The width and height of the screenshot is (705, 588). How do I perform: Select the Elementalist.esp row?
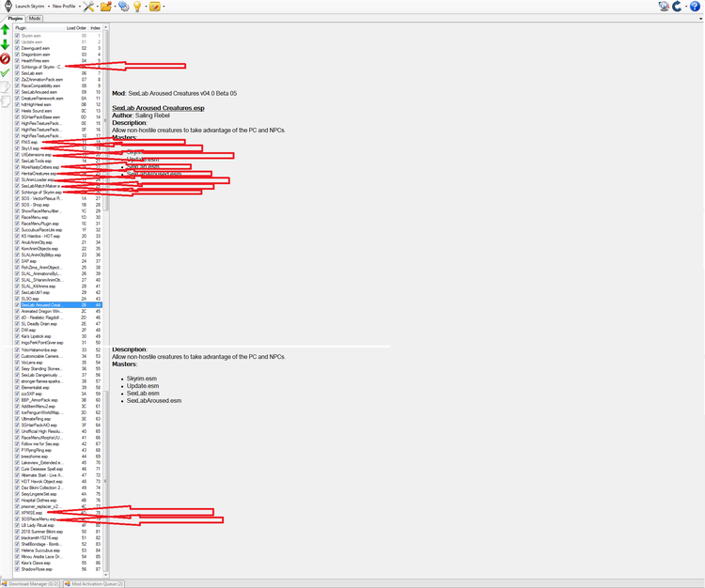coord(58,387)
